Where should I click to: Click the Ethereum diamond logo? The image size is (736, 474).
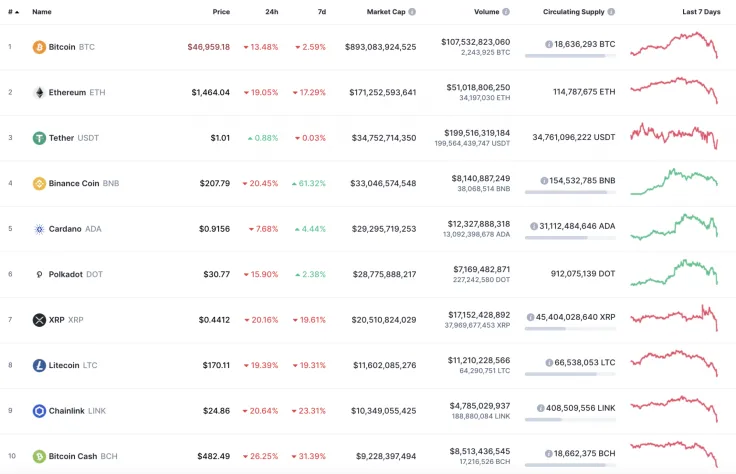click(x=39, y=92)
